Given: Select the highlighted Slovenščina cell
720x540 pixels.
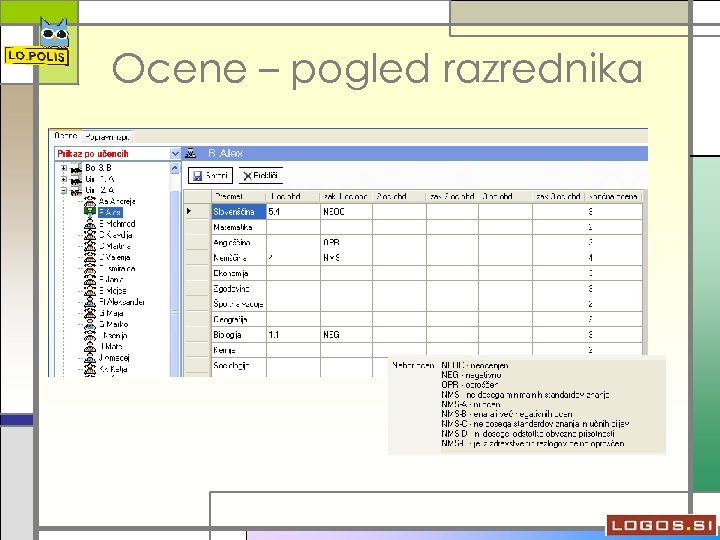Looking at the screenshot, I should click(239, 212).
